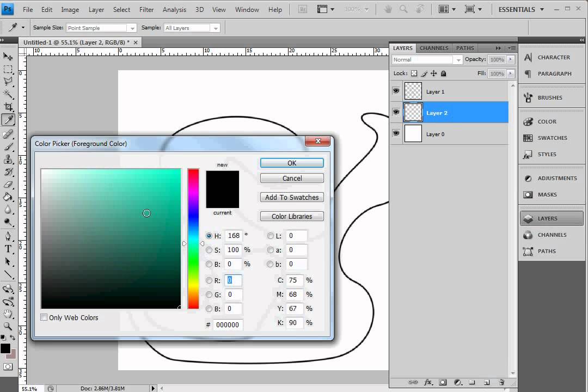This screenshot has height=392, width=588.
Task: Choose the Magic Wand tool
Action: tap(8, 94)
